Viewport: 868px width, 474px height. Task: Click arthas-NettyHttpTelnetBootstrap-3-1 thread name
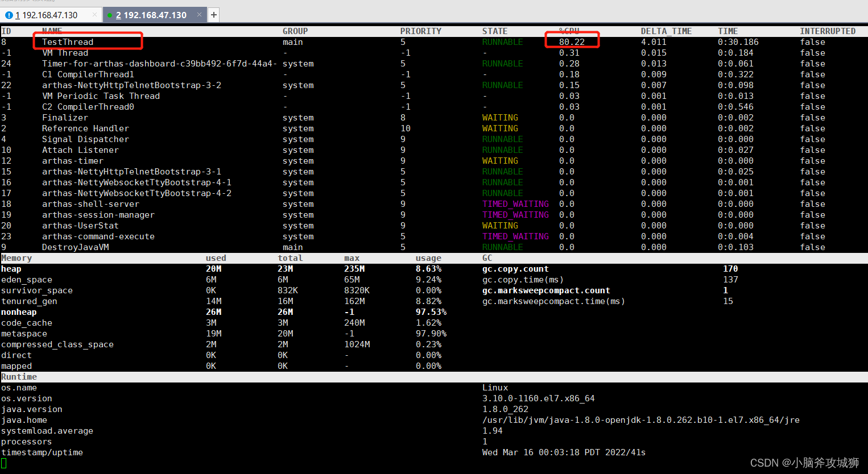click(x=132, y=172)
